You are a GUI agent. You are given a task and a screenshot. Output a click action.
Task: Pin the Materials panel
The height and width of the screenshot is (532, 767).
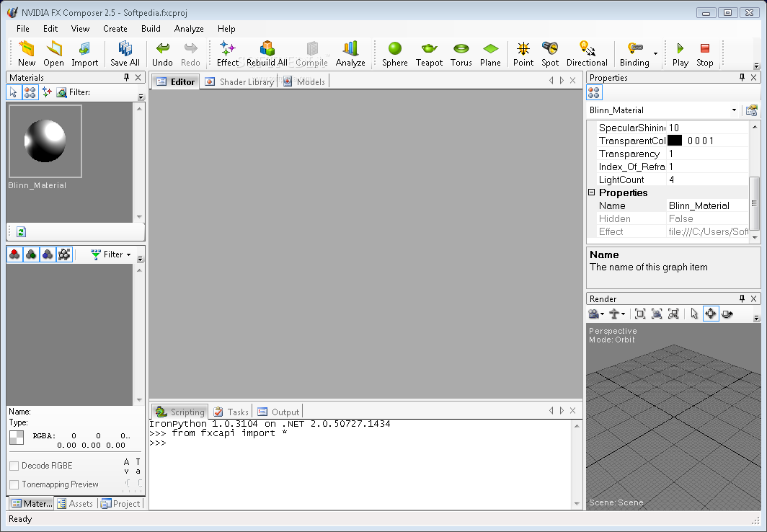pos(126,77)
